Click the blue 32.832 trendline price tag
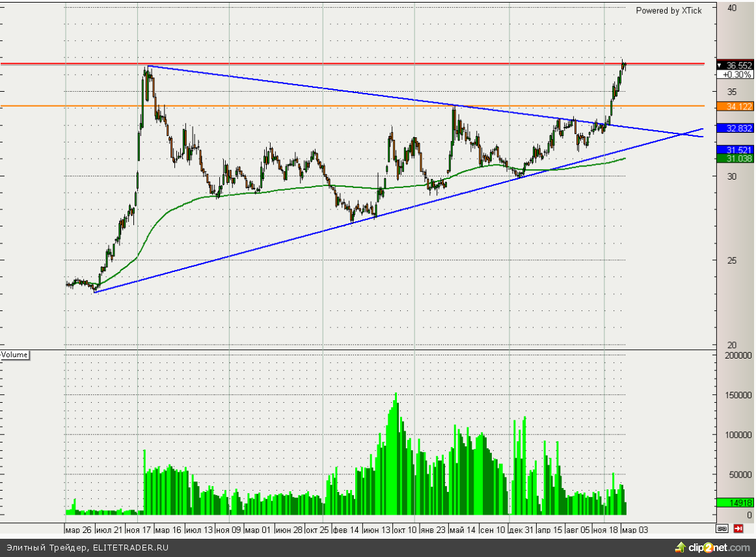 pos(735,128)
